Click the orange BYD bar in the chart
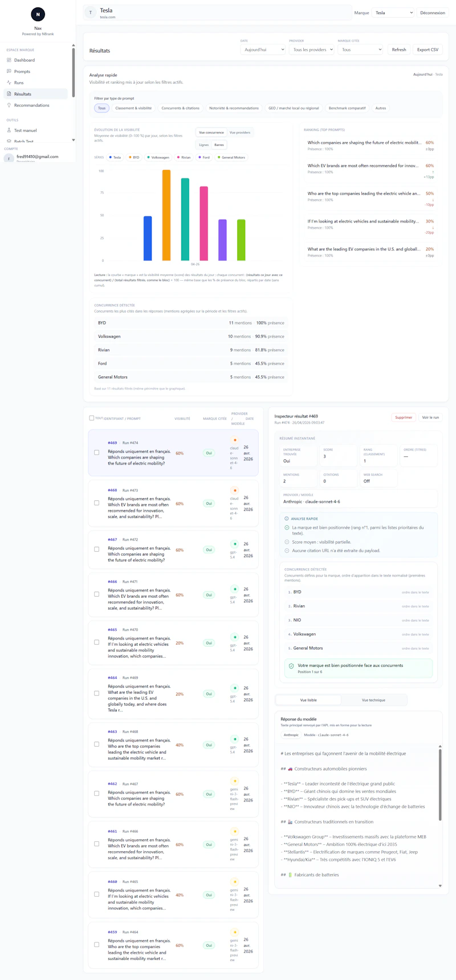The height and width of the screenshot is (980, 456). coord(166,215)
